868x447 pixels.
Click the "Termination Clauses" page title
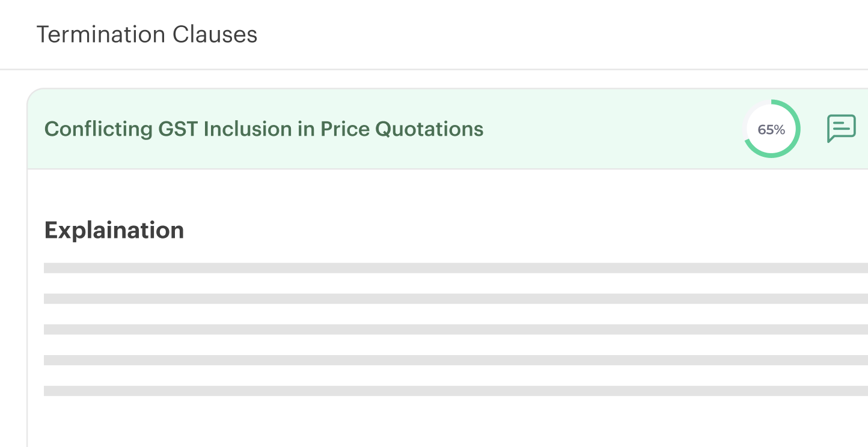click(x=147, y=34)
